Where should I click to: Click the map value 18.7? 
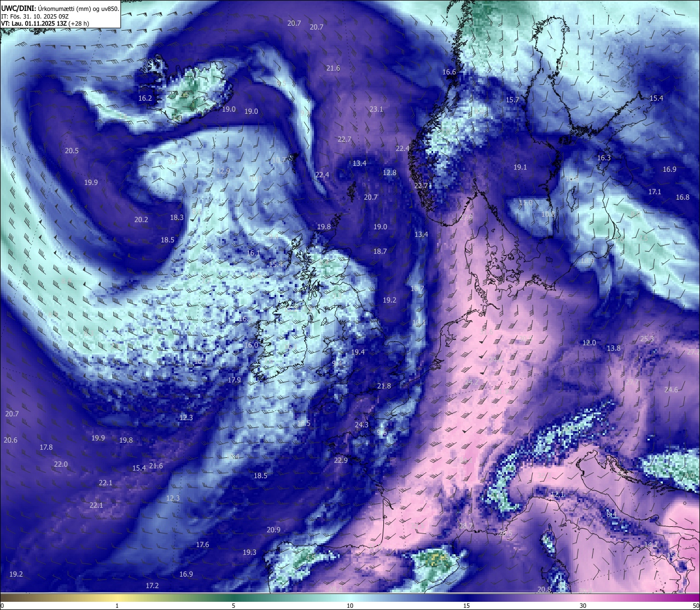pos(380,252)
